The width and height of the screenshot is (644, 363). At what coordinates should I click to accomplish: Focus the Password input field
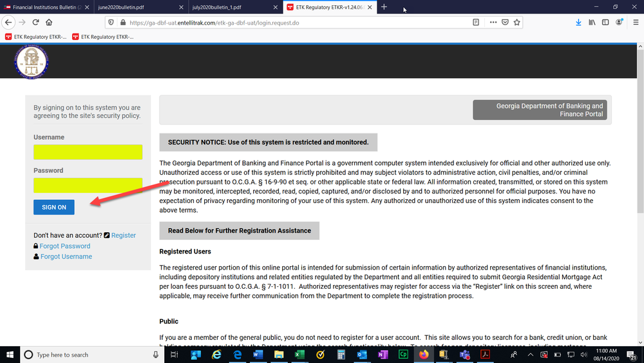pos(88,185)
